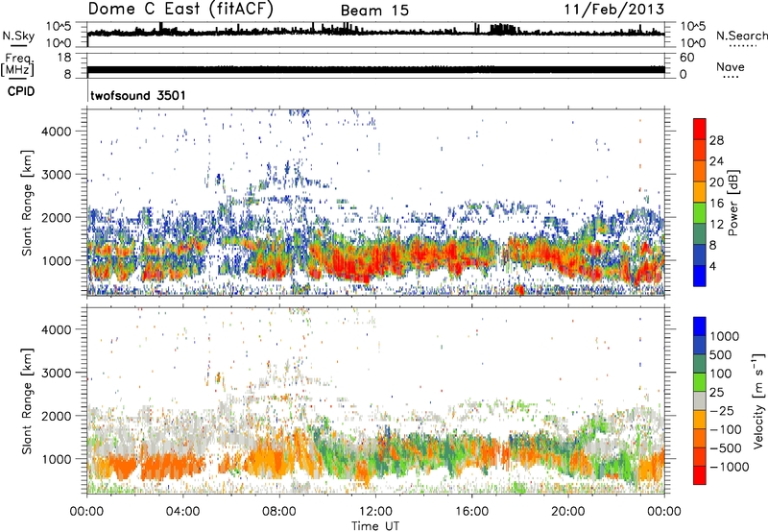Click the '16:00' time axis label

pos(471,511)
